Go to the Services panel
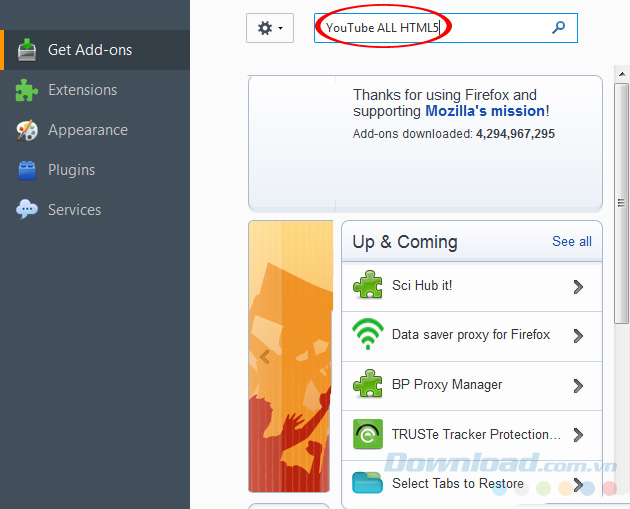 coord(74,210)
